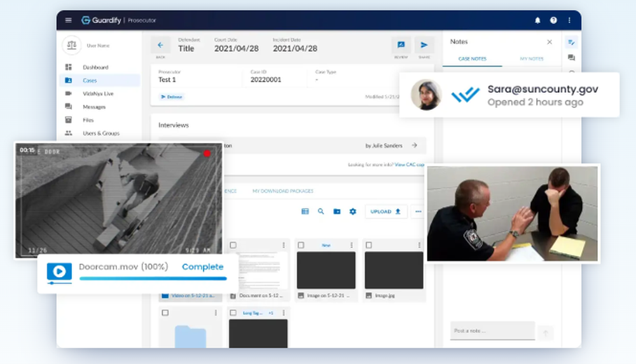The height and width of the screenshot is (364, 636).
Task: Tick the checkbox on the Document card
Action: (x=233, y=245)
